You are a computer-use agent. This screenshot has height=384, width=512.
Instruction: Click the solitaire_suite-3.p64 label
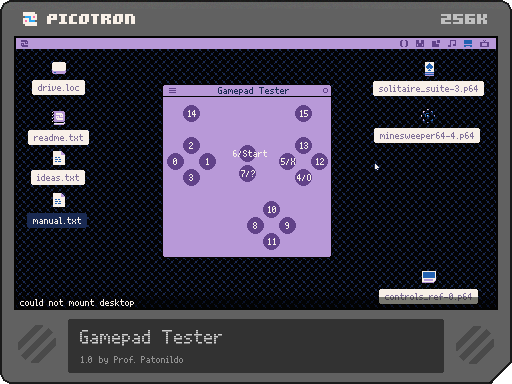coord(428,89)
